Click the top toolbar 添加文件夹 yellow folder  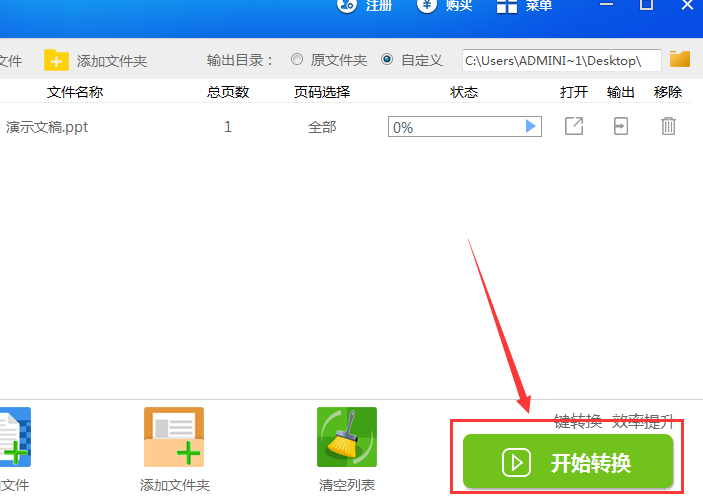click(57, 60)
